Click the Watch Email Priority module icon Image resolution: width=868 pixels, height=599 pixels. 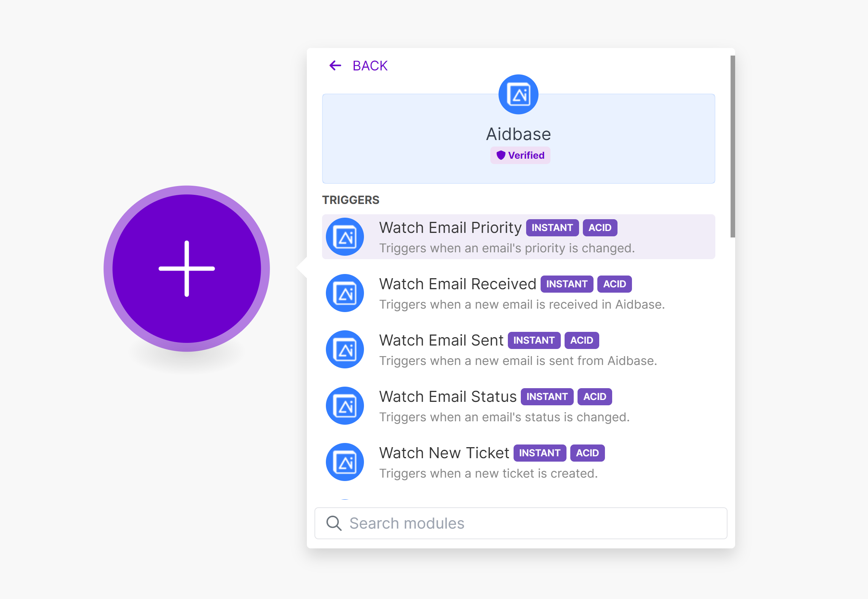[345, 237]
